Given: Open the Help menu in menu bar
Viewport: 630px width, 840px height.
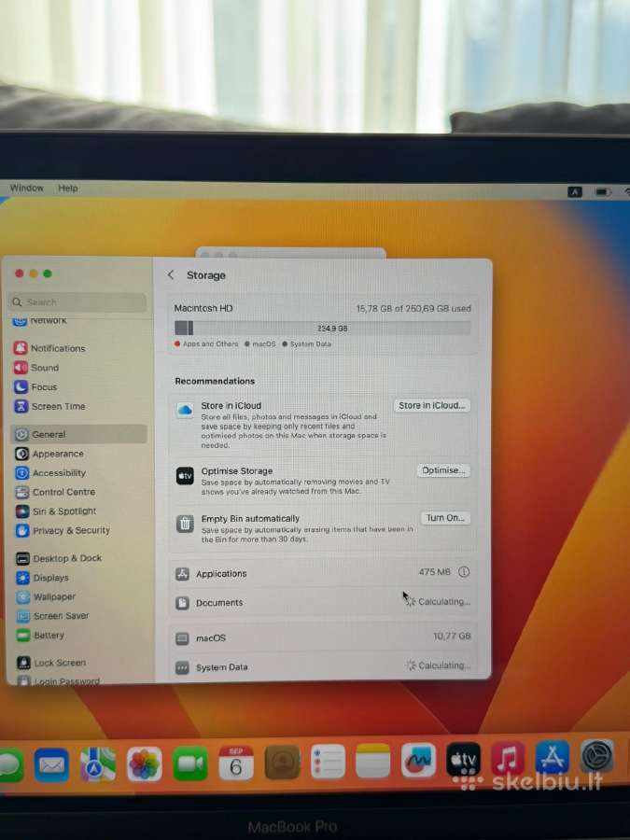Looking at the screenshot, I should 68,188.
